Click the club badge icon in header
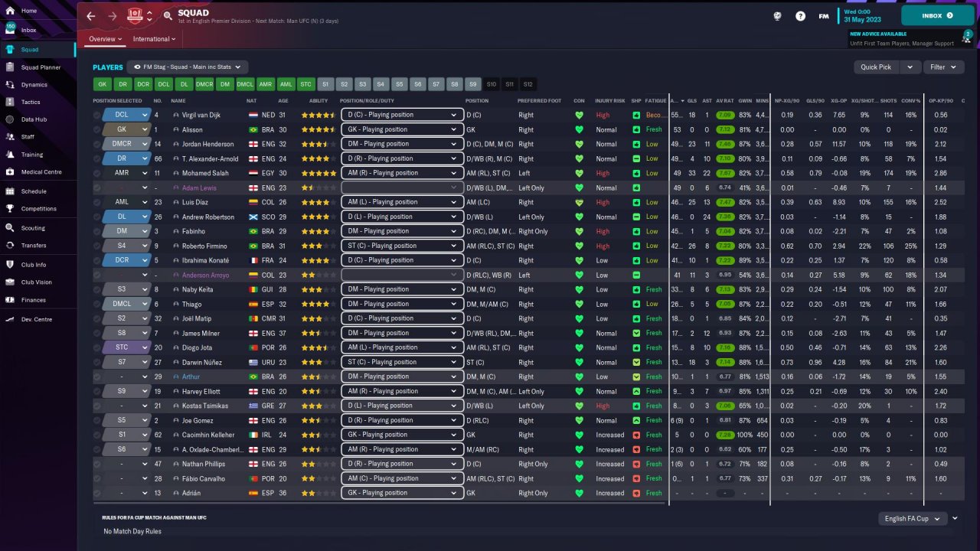The width and height of the screenshot is (980, 551). (136, 15)
